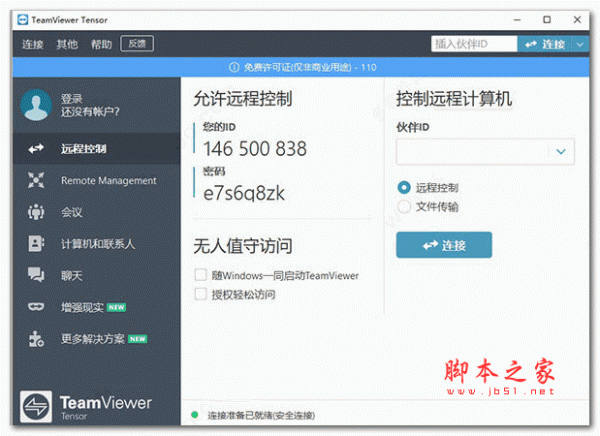Click the 更多解决方案 puzzle icon

36,339
